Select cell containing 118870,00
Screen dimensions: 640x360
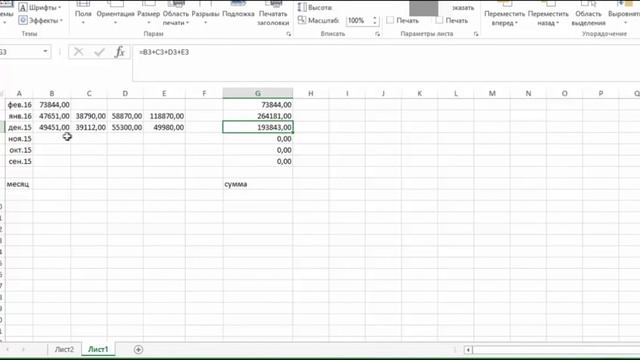click(x=164, y=116)
